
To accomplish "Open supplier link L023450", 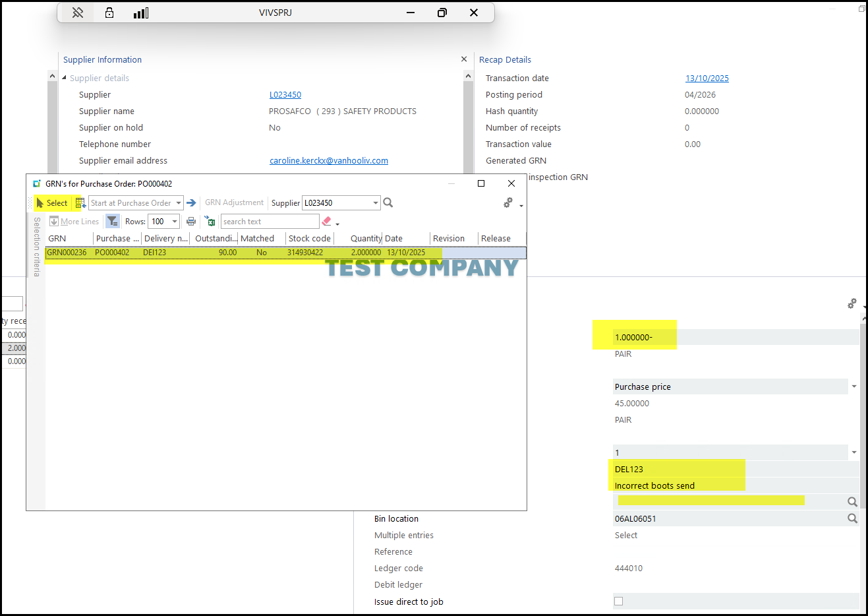I will pyautogui.click(x=285, y=95).
